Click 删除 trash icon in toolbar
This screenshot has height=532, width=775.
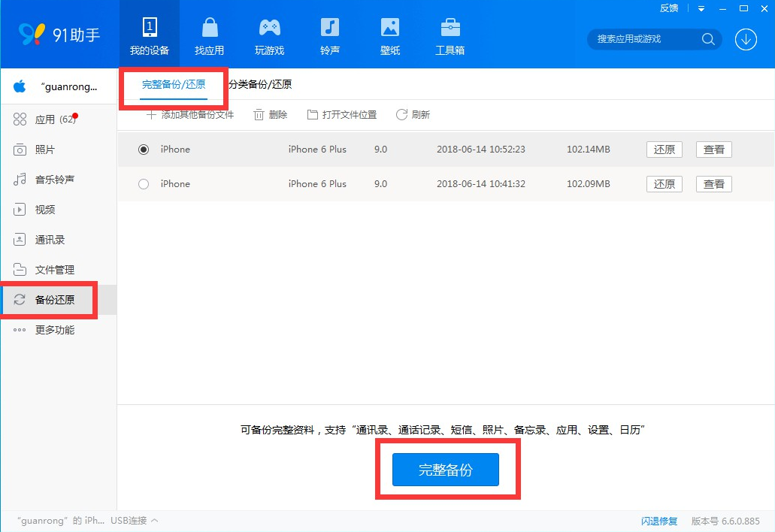coord(259,114)
